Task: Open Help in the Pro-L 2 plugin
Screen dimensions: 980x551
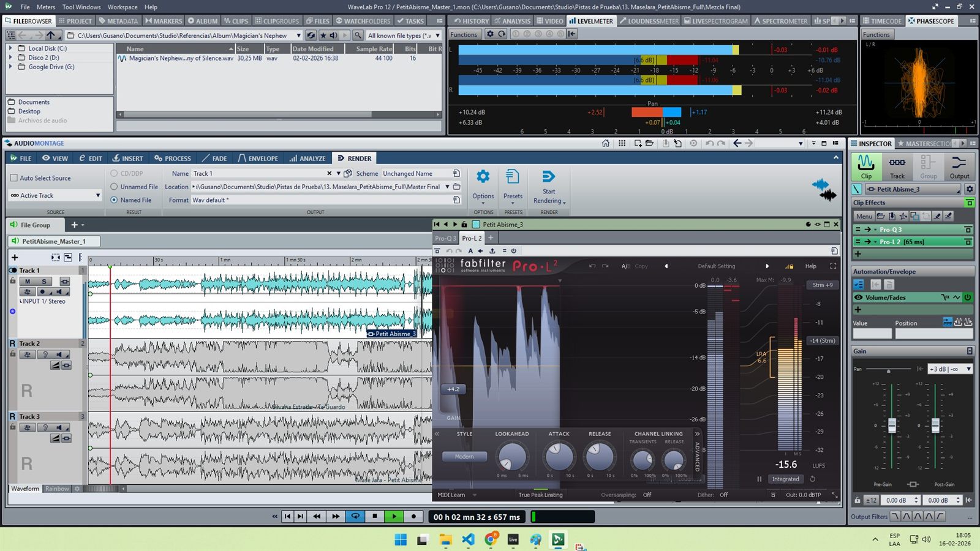Action: (810, 266)
